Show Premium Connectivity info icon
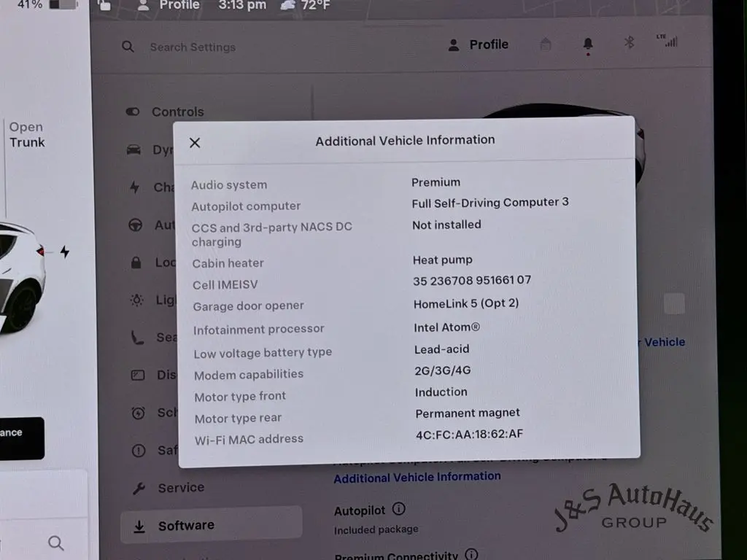Viewport: 747px width, 560px height. point(471,554)
